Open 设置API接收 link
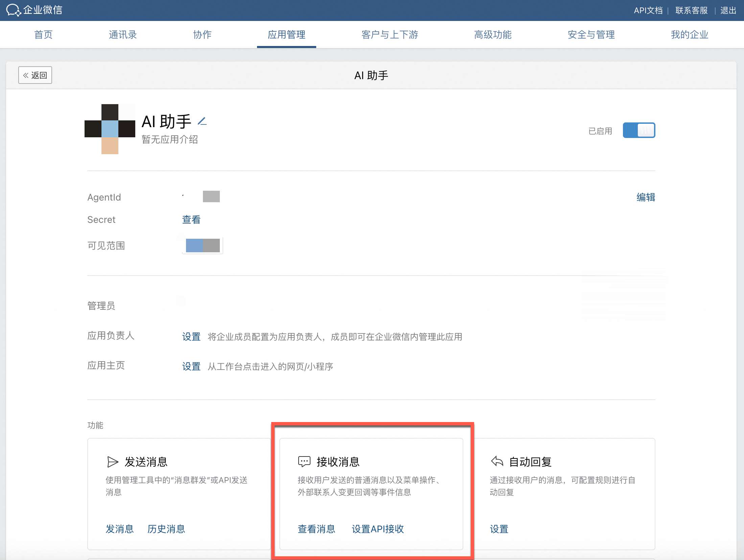 point(378,529)
